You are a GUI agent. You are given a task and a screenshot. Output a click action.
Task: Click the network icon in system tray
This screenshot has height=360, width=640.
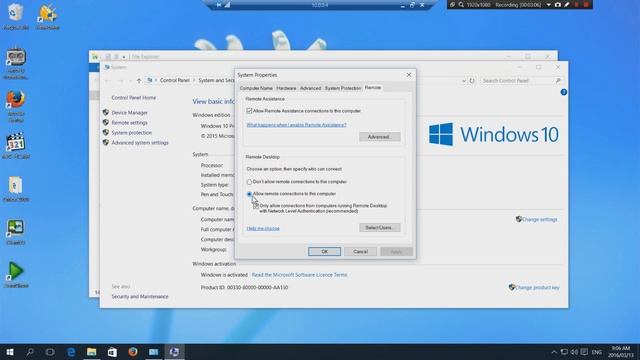coord(564,352)
